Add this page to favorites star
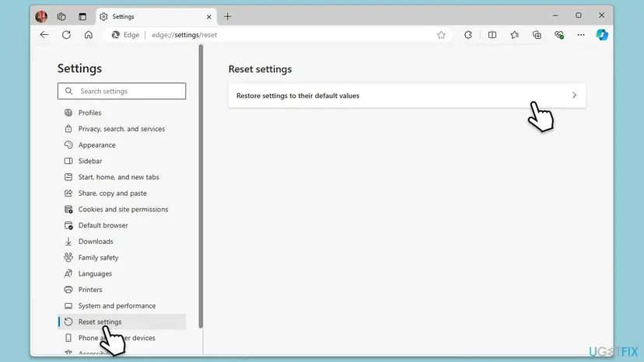The width and height of the screenshot is (644, 362). [441, 35]
